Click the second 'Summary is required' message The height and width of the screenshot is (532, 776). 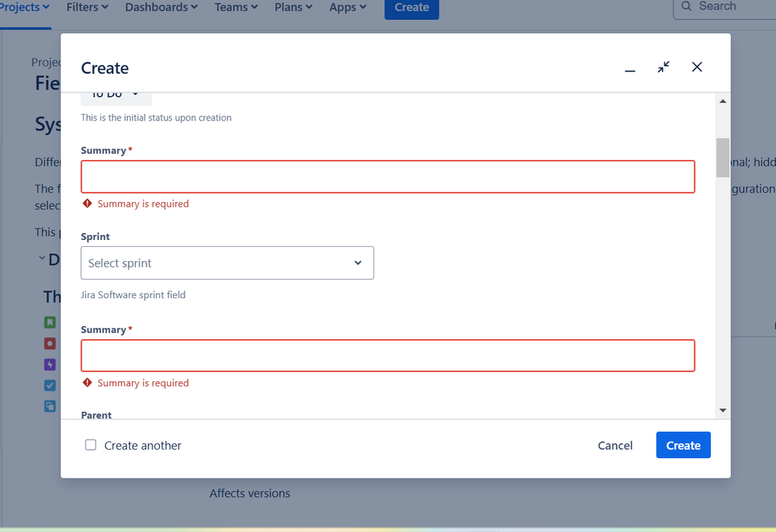[143, 383]
